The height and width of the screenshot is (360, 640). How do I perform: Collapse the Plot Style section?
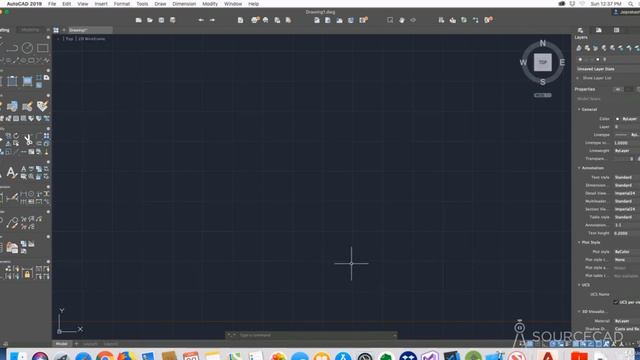pyautogui.click(x=579, y=242)
